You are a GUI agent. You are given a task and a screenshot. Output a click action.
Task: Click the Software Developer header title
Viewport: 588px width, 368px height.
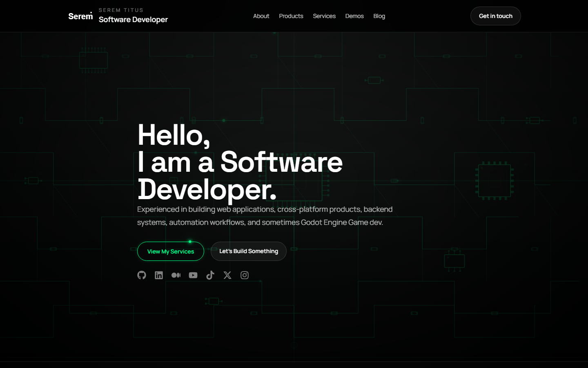[x=133, y=20]
